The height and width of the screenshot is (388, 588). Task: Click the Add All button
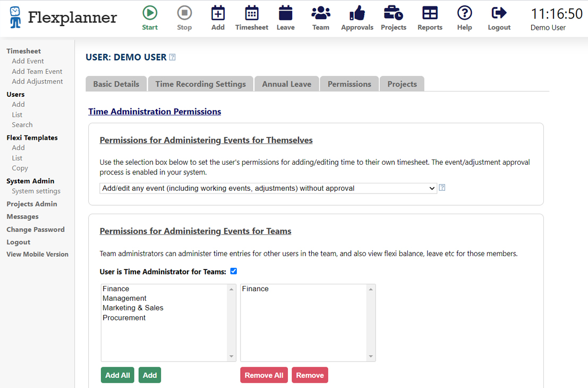tap(117, 375)
